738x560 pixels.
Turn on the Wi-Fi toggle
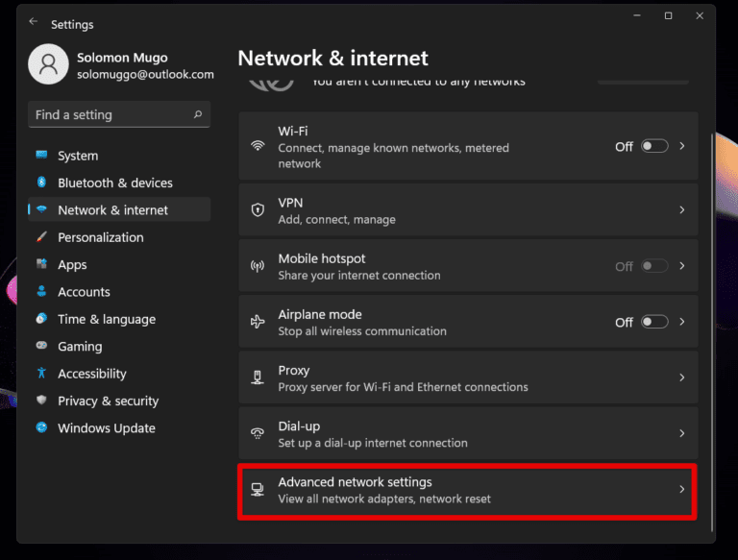[x=654, y=146]
